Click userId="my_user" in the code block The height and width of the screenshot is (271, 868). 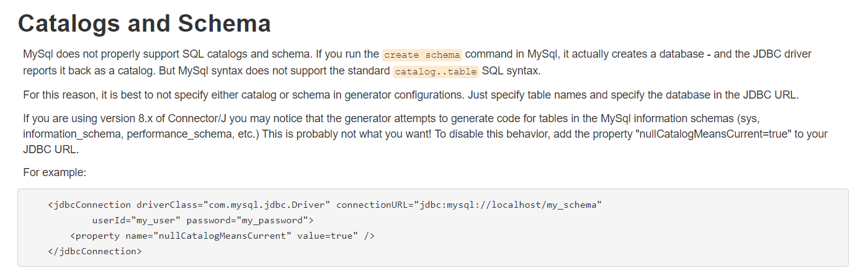136,220
